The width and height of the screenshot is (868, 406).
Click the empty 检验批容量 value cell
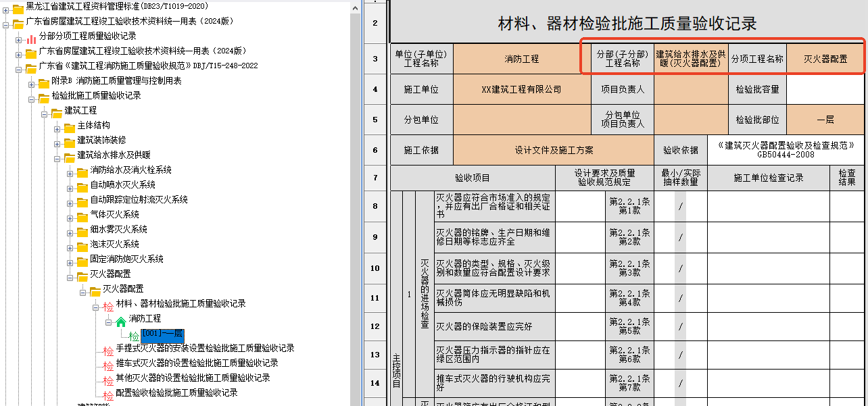tap(826, 89)
